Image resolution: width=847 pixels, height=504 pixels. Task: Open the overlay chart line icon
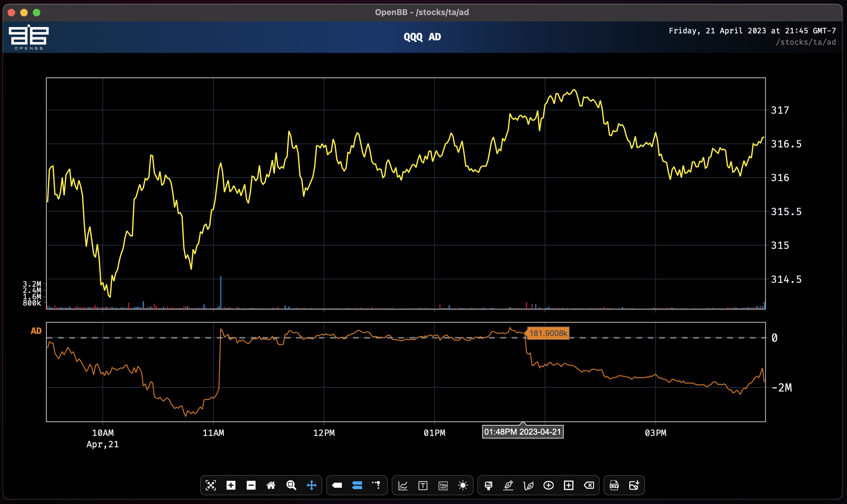[x=403, y=485]
